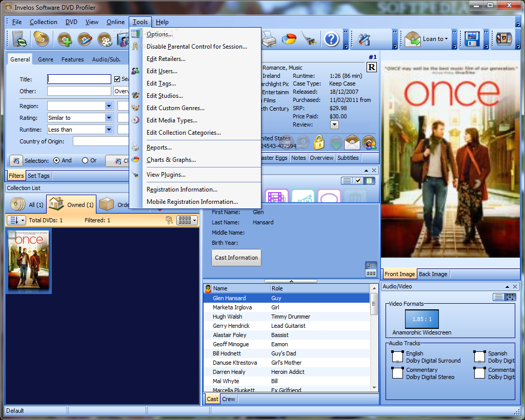Click the mobile sync device toolbar icon
525x420 pixels.
tap(20, 39)
